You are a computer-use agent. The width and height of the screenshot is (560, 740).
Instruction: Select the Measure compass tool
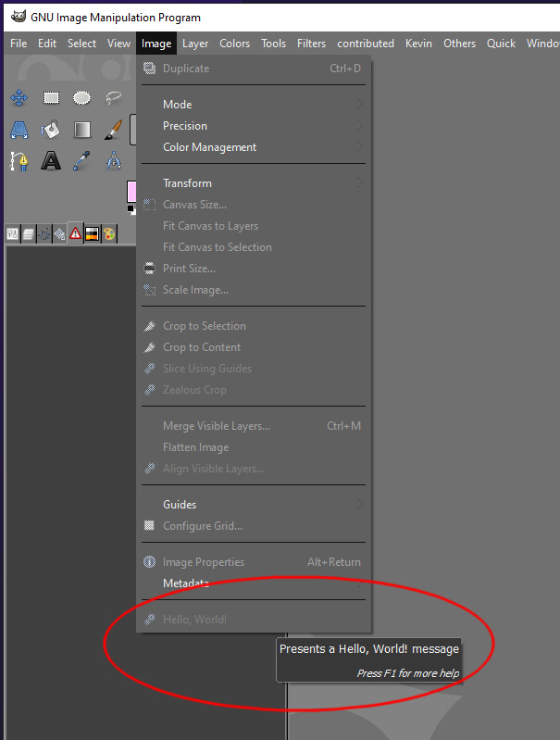click(113, 161)
